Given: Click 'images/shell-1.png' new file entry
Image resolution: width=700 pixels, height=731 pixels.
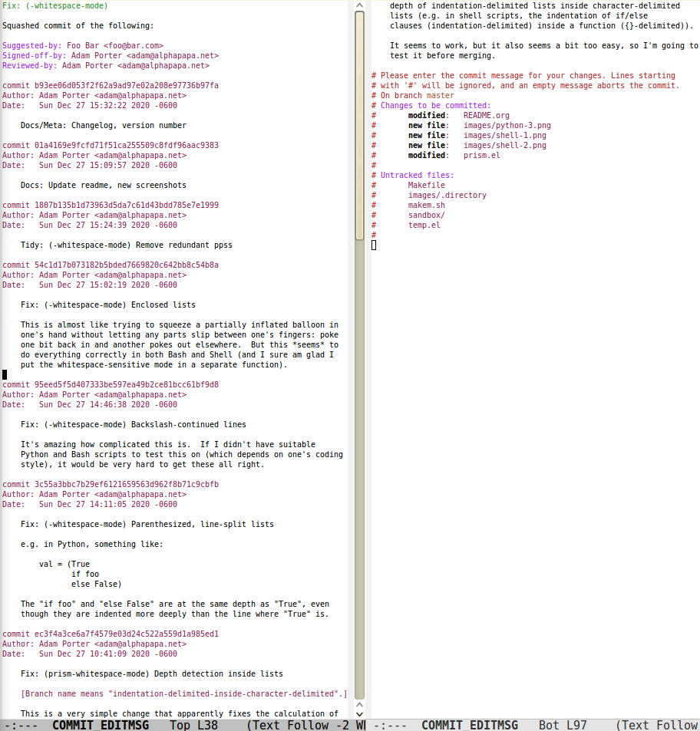Looking at the screenshot, I should click(504, 135).
